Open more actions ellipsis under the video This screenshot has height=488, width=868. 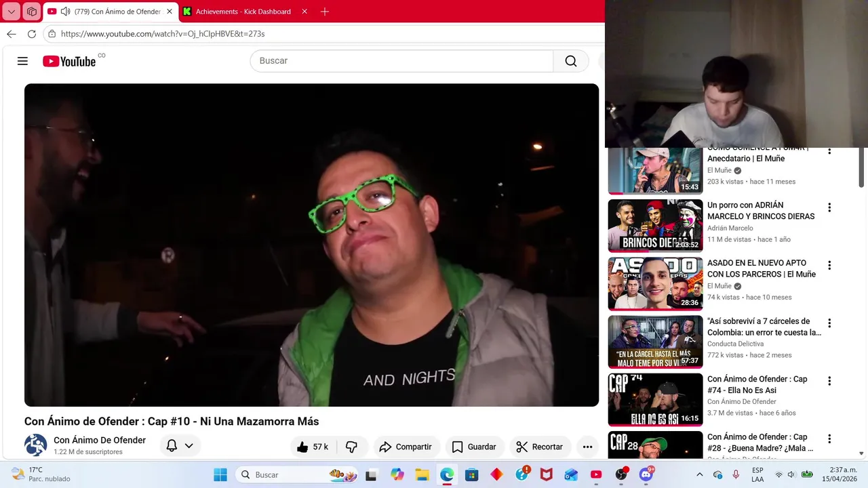(587, 447)
